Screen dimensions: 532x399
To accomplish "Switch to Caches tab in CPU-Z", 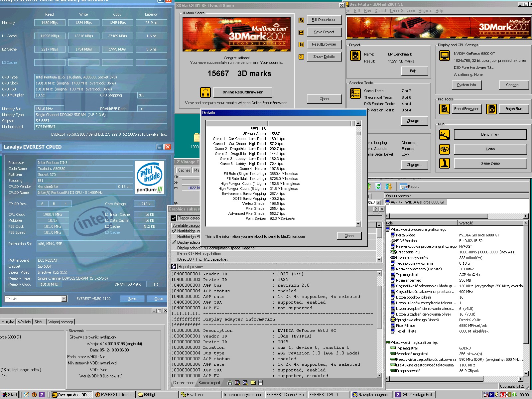I will (x=184, y=170).
